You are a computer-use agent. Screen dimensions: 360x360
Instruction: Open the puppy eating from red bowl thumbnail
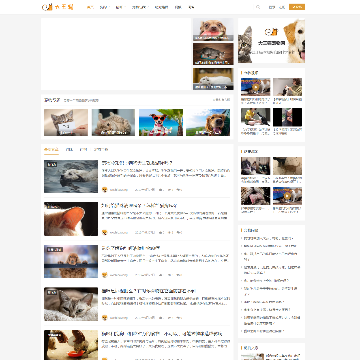tap(71, 345)
